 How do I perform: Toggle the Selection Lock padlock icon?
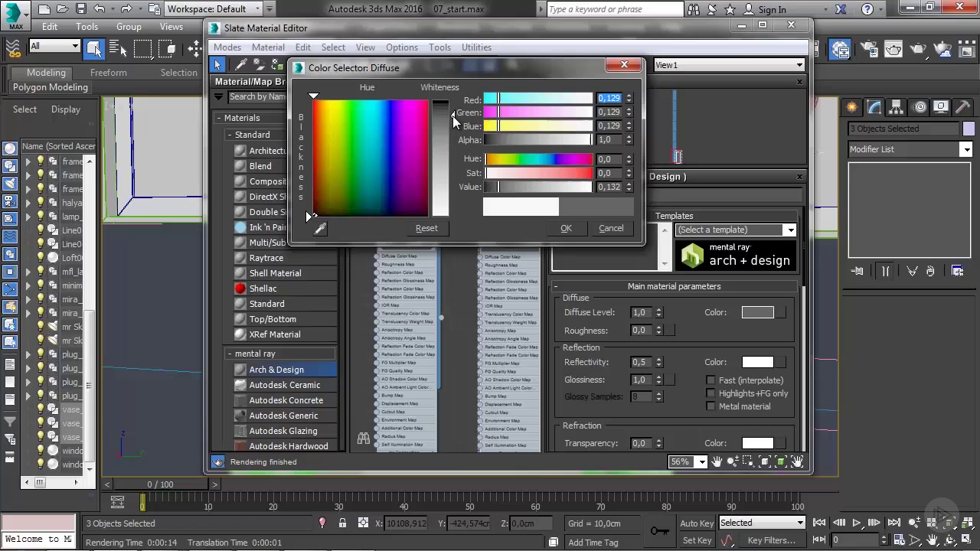(x=342, y=523)
